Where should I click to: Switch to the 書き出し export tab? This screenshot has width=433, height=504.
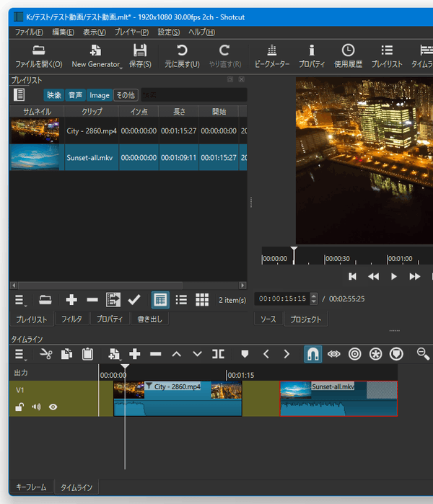click(149, 319)
